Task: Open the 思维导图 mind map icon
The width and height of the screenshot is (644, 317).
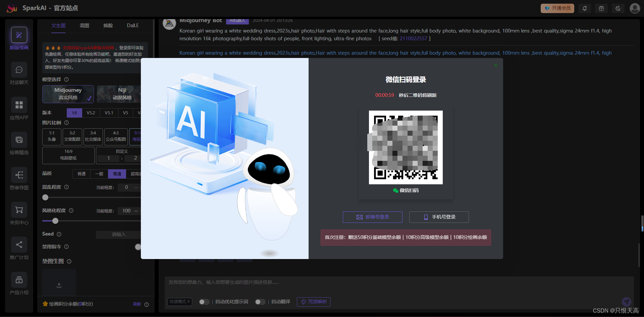Action: (x=19, y=175)
